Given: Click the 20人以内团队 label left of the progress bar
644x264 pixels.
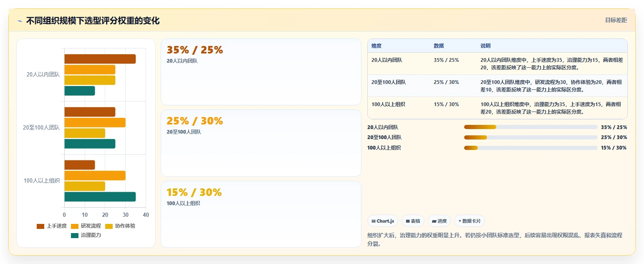Looking at the screenshot, I should 383,127.
